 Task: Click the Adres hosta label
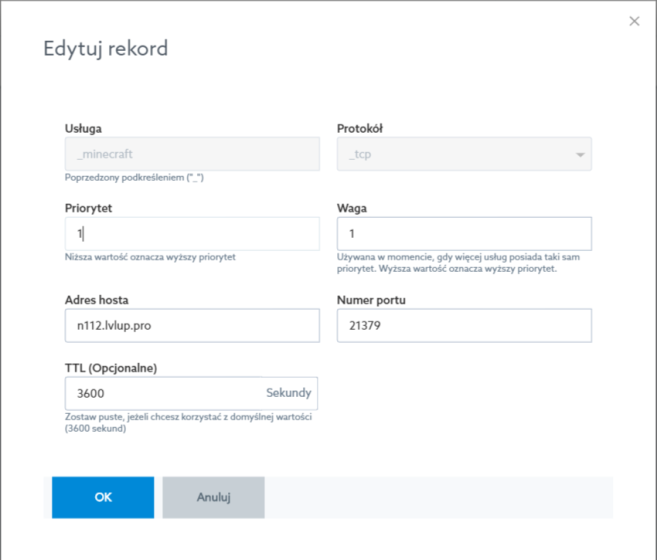tap(96, 299)
